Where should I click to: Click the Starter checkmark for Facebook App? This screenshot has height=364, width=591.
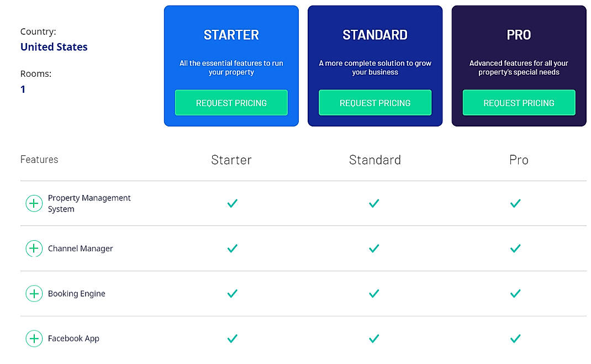pyautogui.click(x=232, y=339)
